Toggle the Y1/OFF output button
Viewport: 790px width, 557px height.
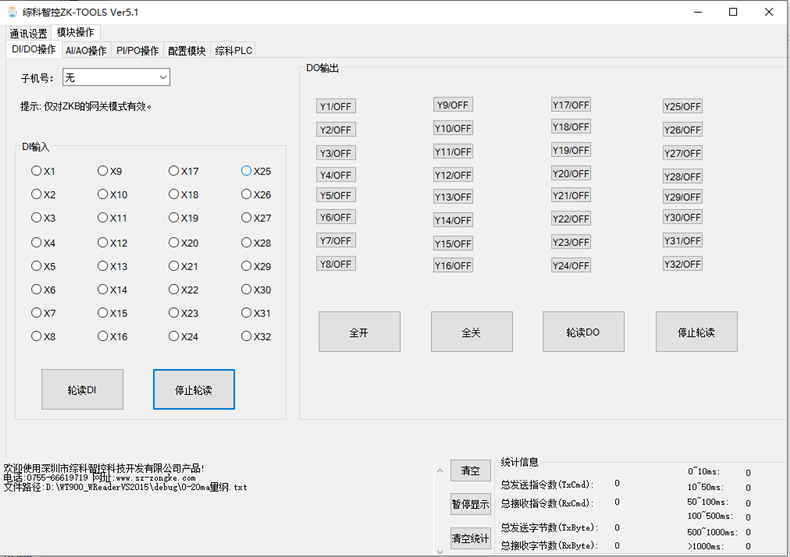(x=336, y=106)
